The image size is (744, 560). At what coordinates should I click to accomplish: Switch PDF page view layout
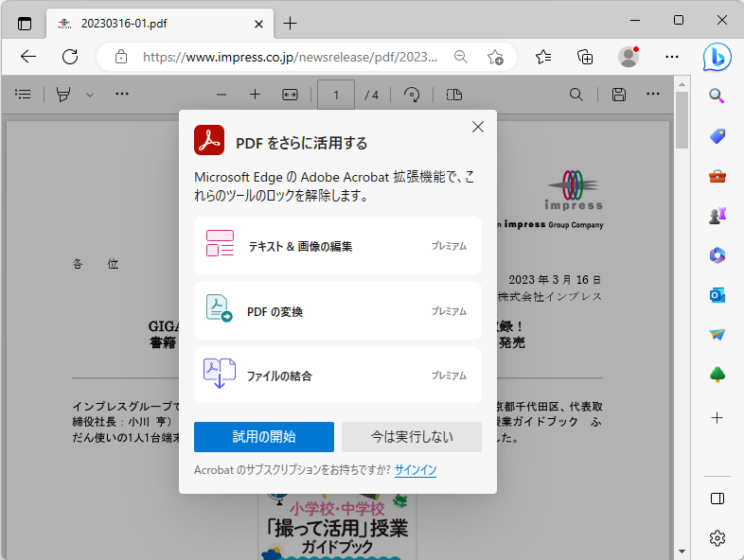coord(454,95)
